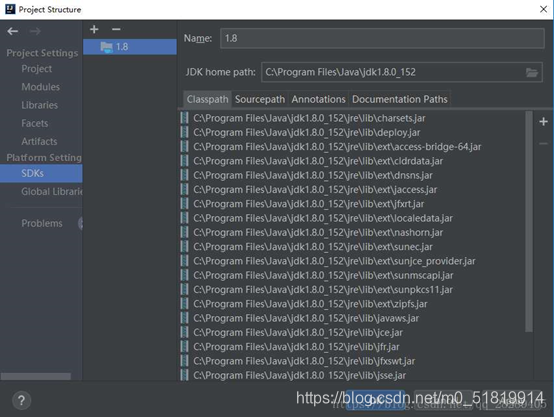Close the Project Structure dialog

coord(543,9)
